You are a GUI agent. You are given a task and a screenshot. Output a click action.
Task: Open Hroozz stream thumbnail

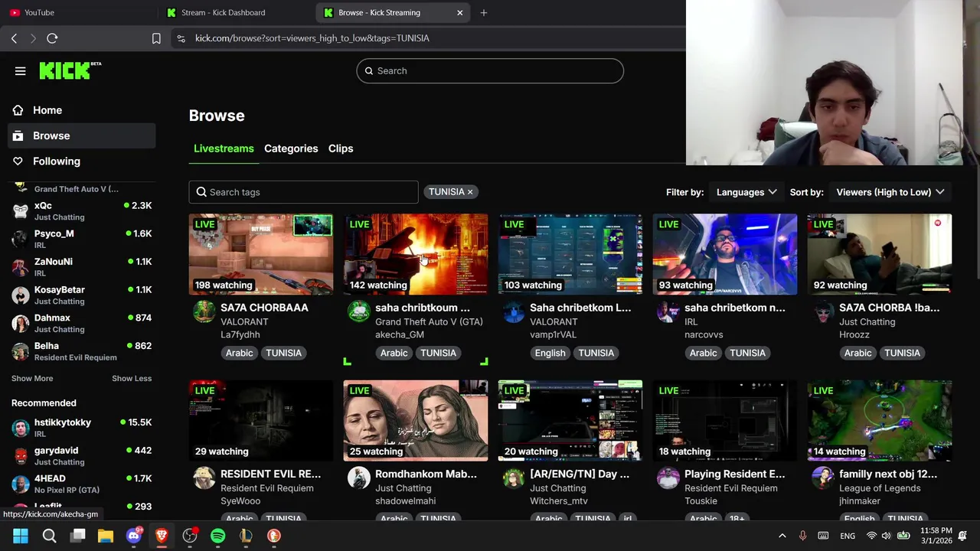click(880, 254)
